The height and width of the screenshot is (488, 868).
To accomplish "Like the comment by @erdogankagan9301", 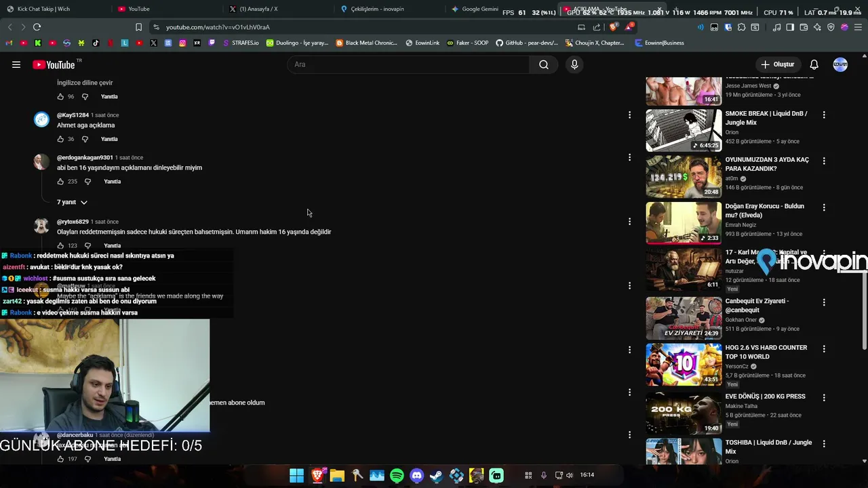I will (60, 182).
